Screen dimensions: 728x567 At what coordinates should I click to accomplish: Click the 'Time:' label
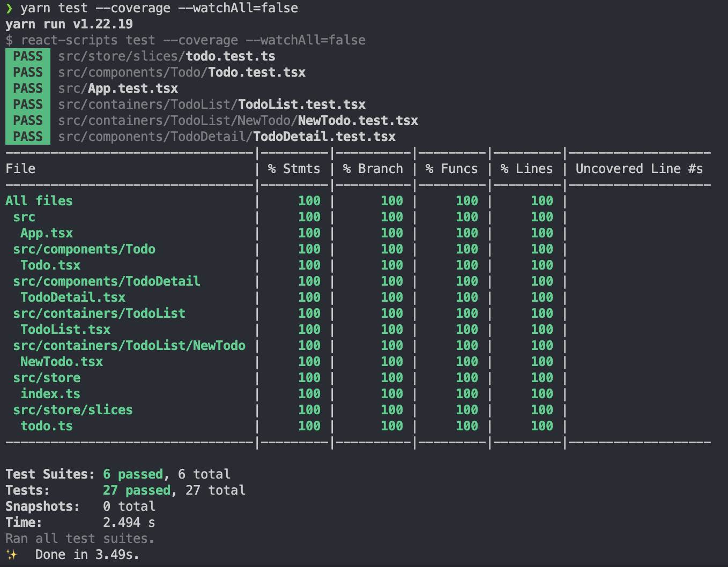click(x=24, y=523)
